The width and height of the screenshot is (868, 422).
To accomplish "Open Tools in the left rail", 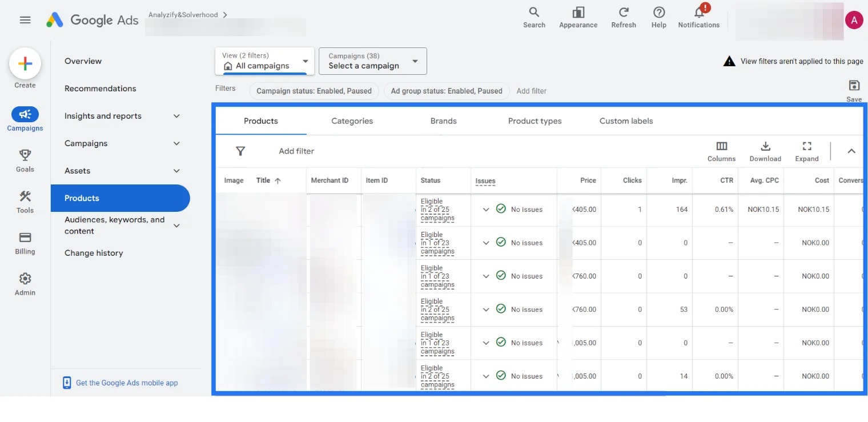I will click(25, 202).
